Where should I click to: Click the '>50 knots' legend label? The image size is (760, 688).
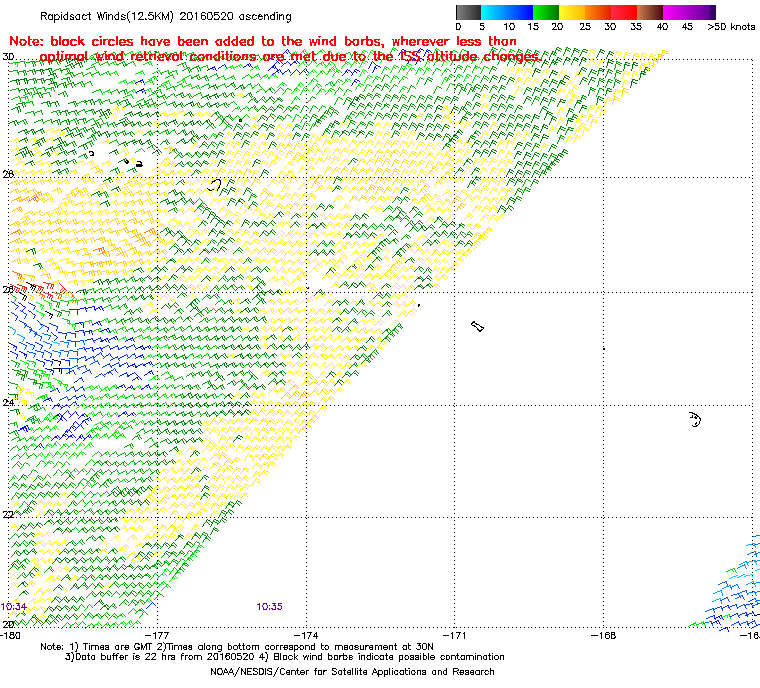[x=731, y=27]
